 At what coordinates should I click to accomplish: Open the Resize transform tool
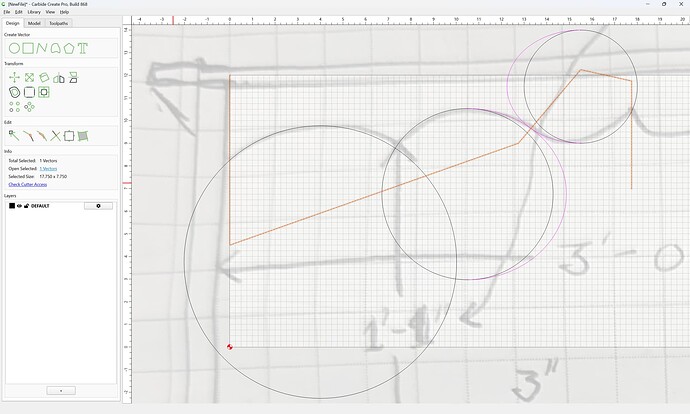pos(29,78)
